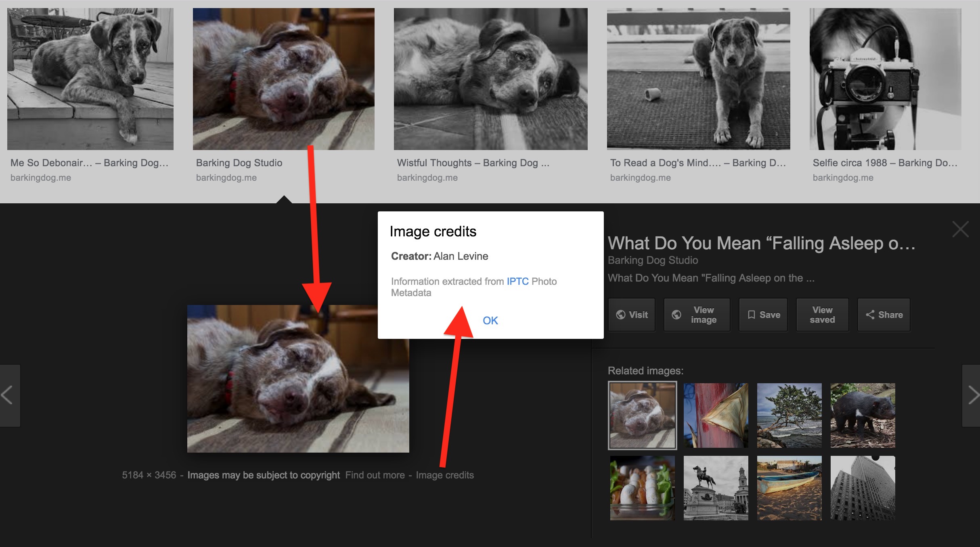The width and height of the screenshot is (980, 547).
Task: Click the bookmark Save icon
Action: [751, 315]
